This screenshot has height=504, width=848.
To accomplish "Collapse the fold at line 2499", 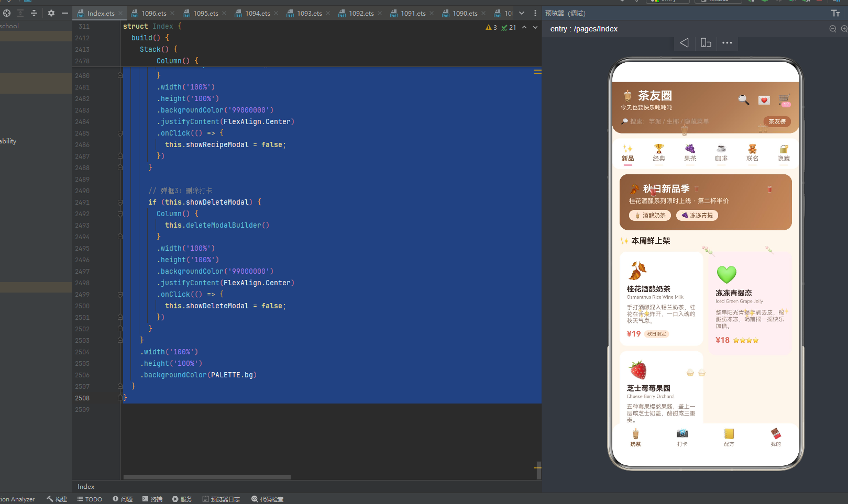I will coord(120,295).
